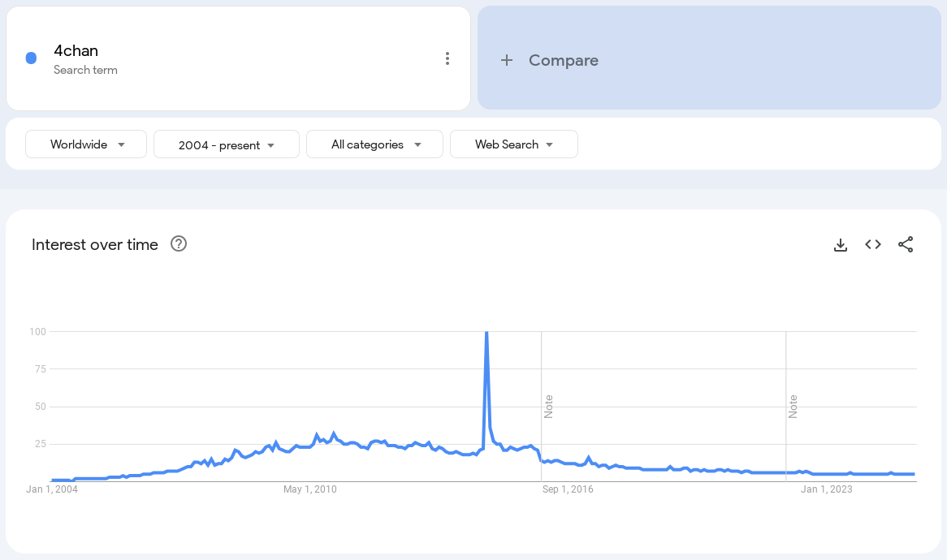947x560 pixels.
Task: Open help for Interest over time
Action: [179, 243]
